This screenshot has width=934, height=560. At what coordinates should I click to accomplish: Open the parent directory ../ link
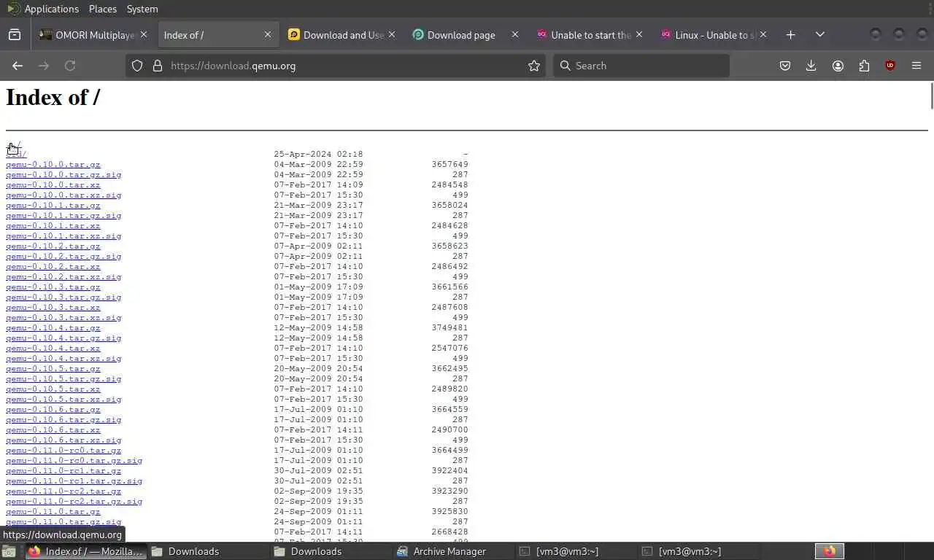point(13,144)
